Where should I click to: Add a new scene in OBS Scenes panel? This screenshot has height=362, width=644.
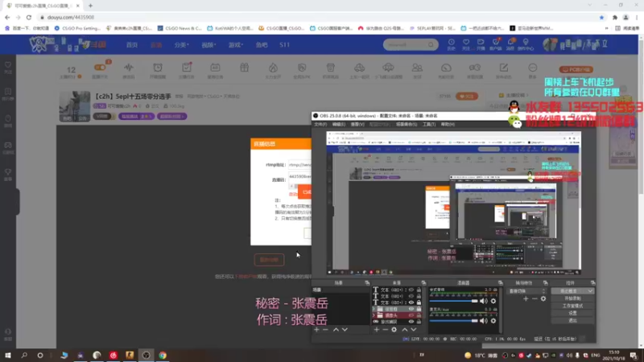(316, 330)
